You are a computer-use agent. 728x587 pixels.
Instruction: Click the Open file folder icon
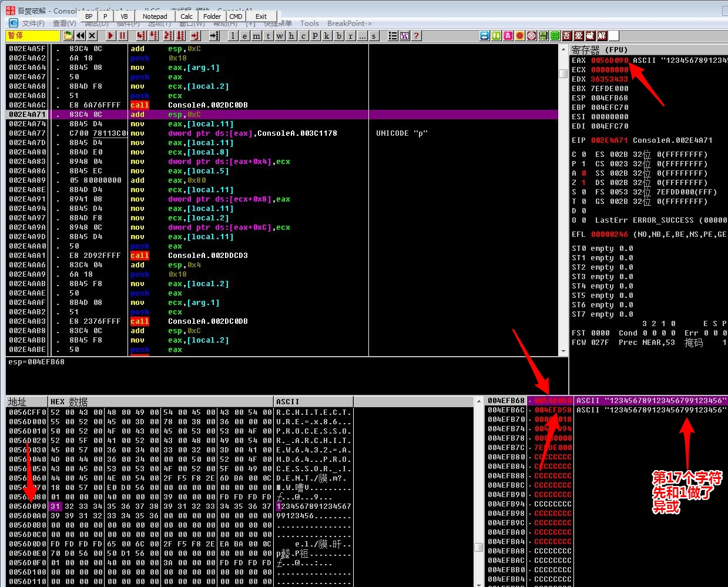68,36
